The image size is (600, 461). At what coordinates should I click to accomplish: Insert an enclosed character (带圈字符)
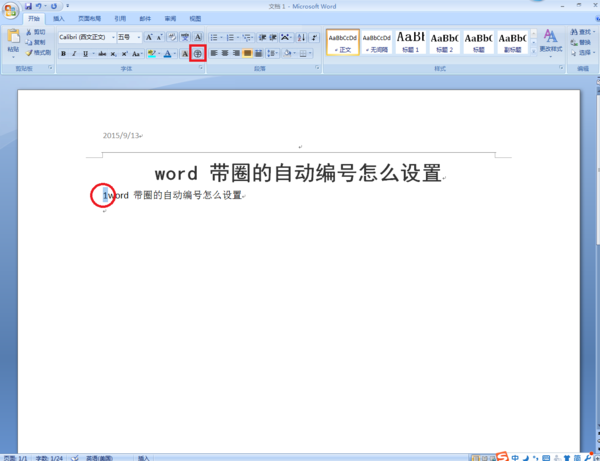pos(198,54)
